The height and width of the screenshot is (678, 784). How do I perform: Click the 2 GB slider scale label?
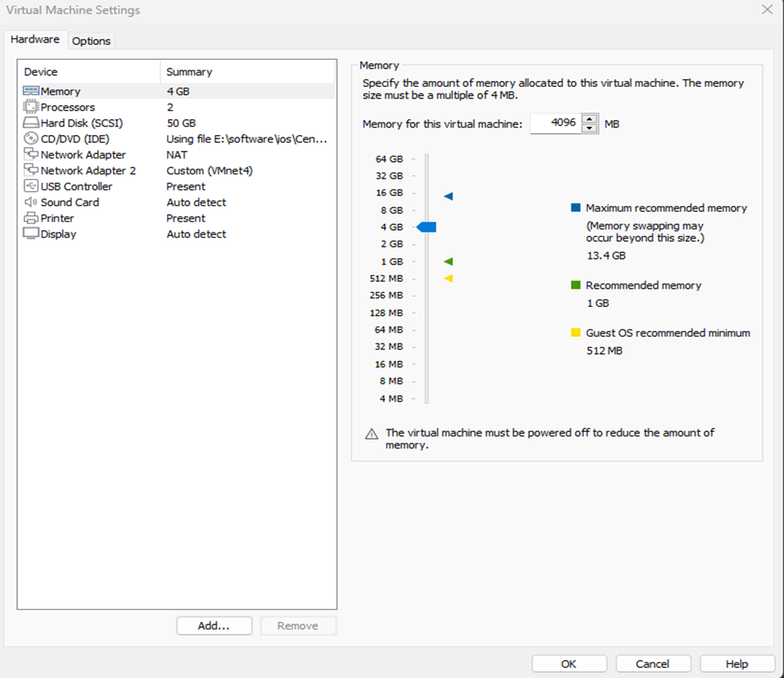[x=391, y=244]
